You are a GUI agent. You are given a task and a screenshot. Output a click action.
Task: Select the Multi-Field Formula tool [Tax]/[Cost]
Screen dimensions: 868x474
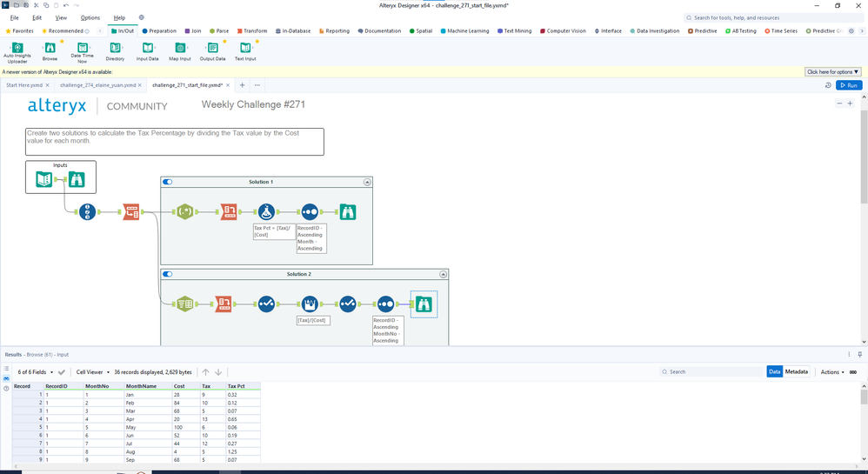(310, 304)
